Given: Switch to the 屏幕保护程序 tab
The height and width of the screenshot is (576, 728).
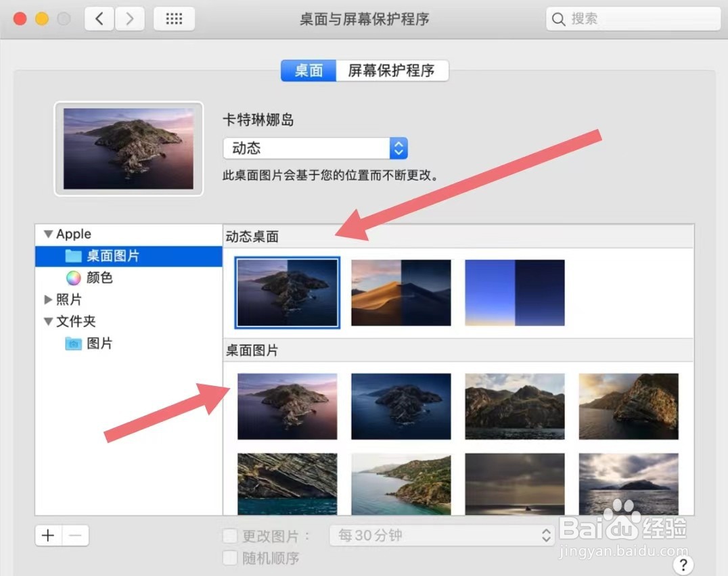Looking at the screenshot, I should [392, 70].
